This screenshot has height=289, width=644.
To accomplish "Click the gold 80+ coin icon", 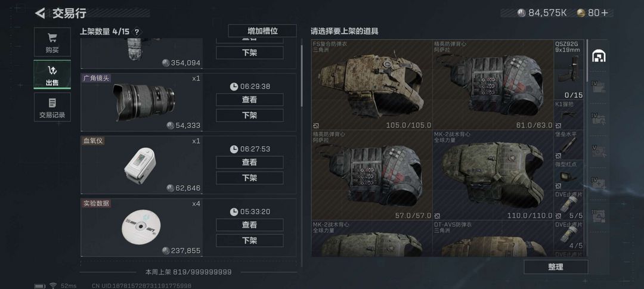I will click(581, 13).
